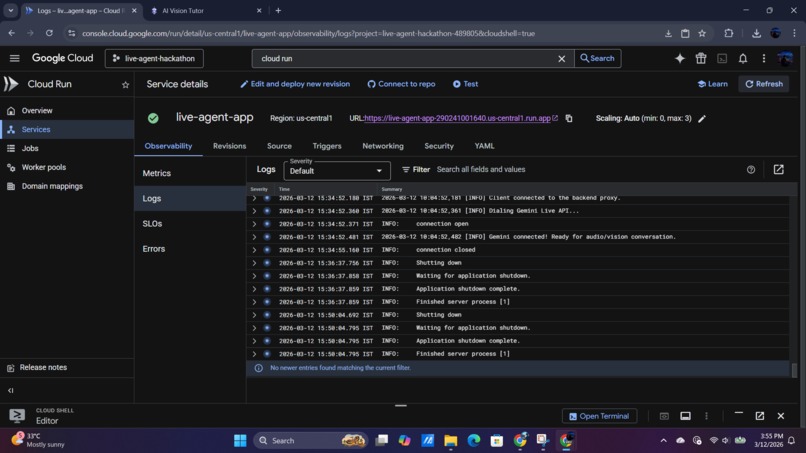
Task: Expand the 15:50:04.692 'Shutting down' log entry
Action: point(254,315)
